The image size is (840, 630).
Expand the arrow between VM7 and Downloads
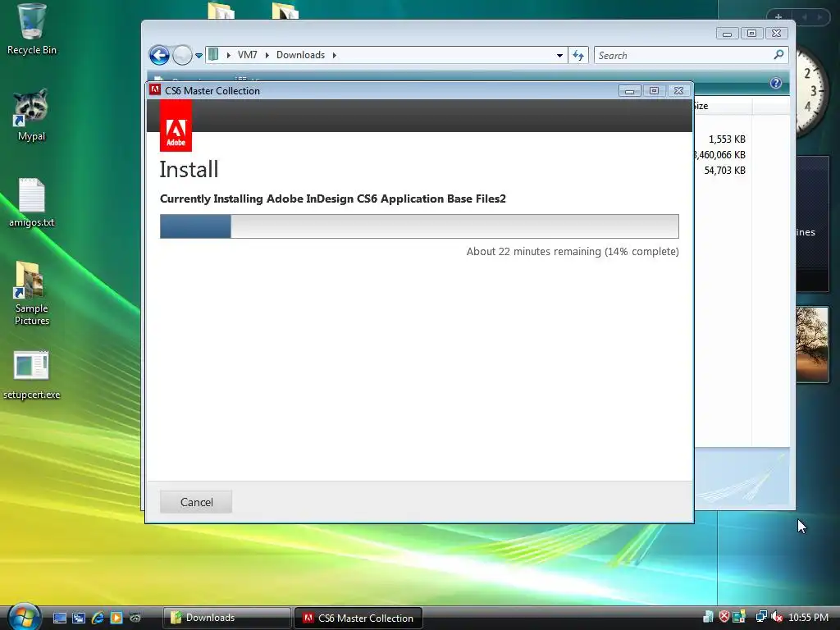click(x=267, y=55)
